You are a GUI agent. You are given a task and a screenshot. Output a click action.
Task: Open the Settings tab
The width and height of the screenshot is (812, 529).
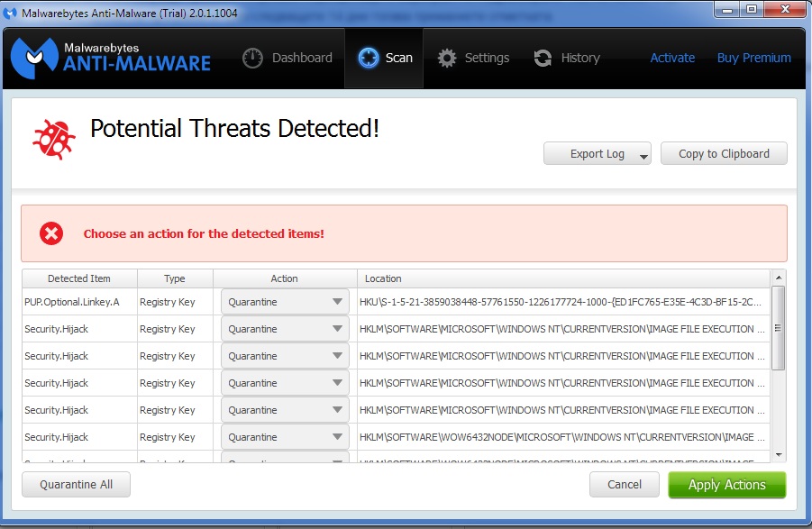click(x=473, y=58)
